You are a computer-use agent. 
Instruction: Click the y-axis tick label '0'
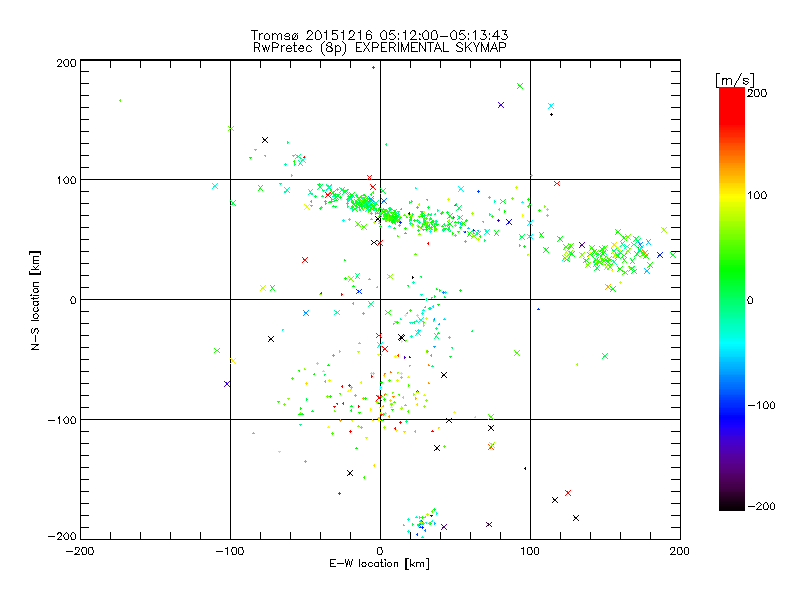[73, 300]
